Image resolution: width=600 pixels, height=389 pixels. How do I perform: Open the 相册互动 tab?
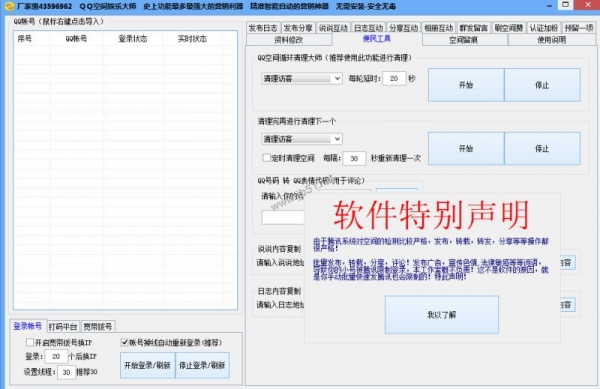[439, 28]
